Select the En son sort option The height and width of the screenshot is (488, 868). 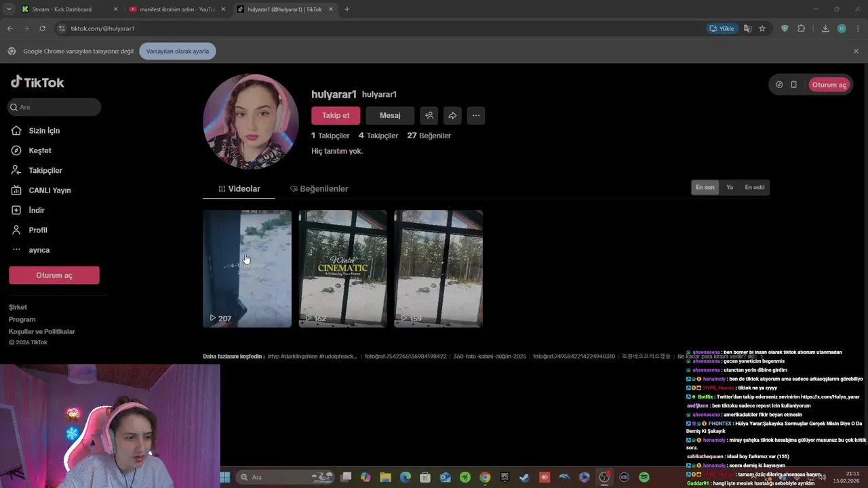[x=705, y=187]
